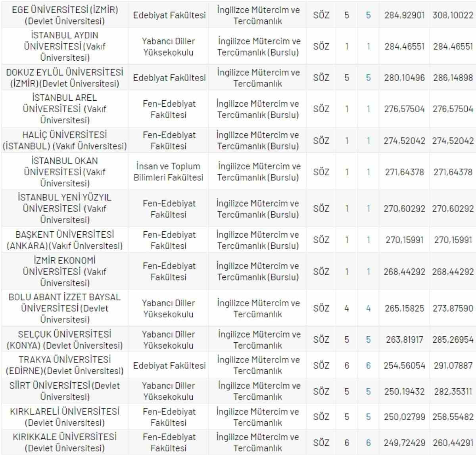This screenshot has height=455, width=476.
Task: Select the İSTANBUL AYDIN ÜNİVERSİTESİ name cell
Action: pyautogui.click(x=65, y=46)
